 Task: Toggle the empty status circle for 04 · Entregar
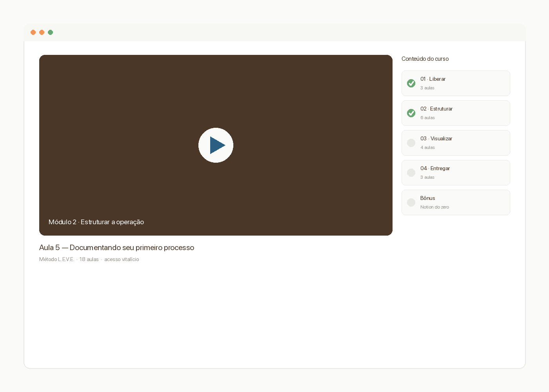click(411, 172)
